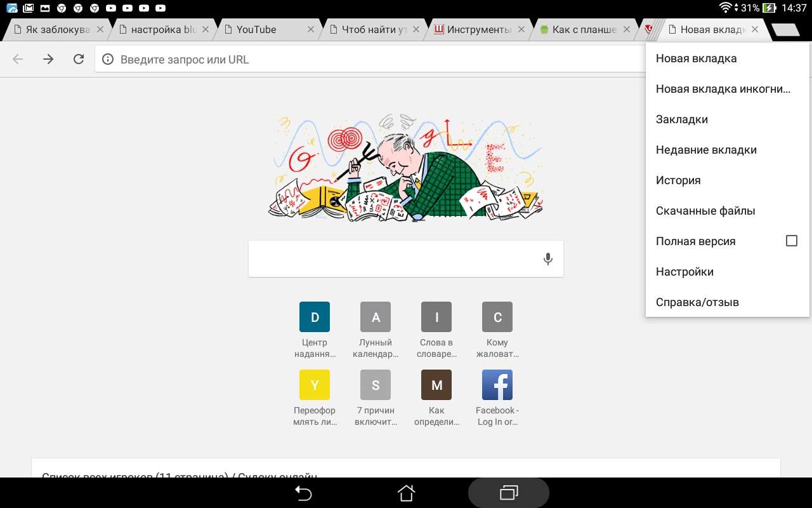
Task: Tap the Gmail notification icon in status bar
Action: point(29,8)
